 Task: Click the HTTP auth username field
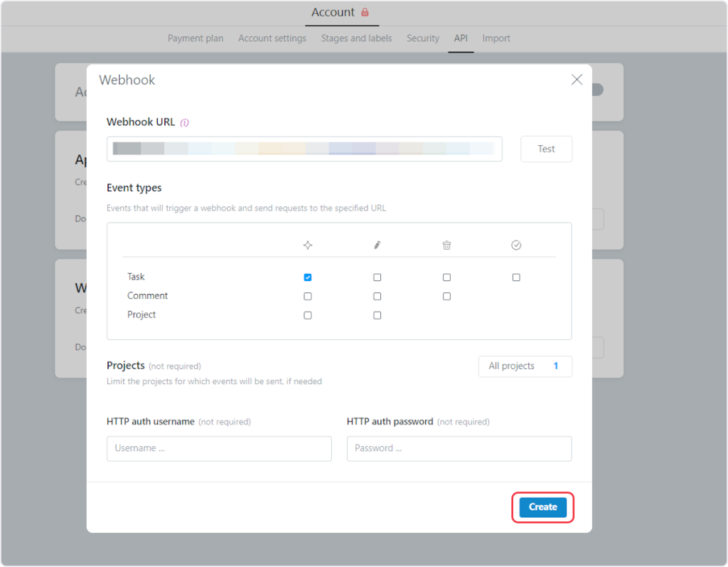(219, 449)
